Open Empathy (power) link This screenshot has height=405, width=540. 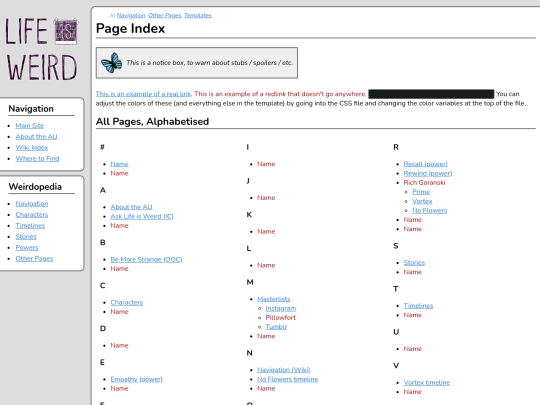tap(136, 380)
